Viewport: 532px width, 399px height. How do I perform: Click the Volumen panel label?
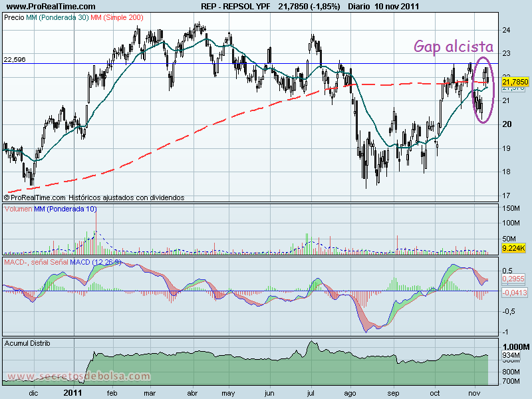click(x=19, y=209)
